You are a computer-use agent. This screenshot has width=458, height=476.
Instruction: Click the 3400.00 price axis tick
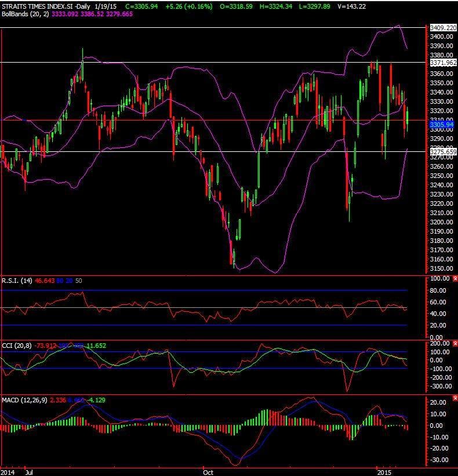point(441,37)
